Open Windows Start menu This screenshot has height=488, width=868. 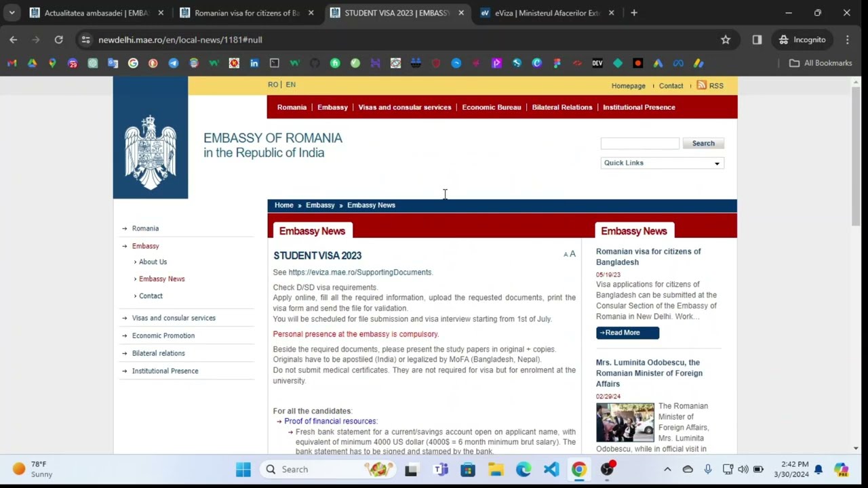pos(243,469)
